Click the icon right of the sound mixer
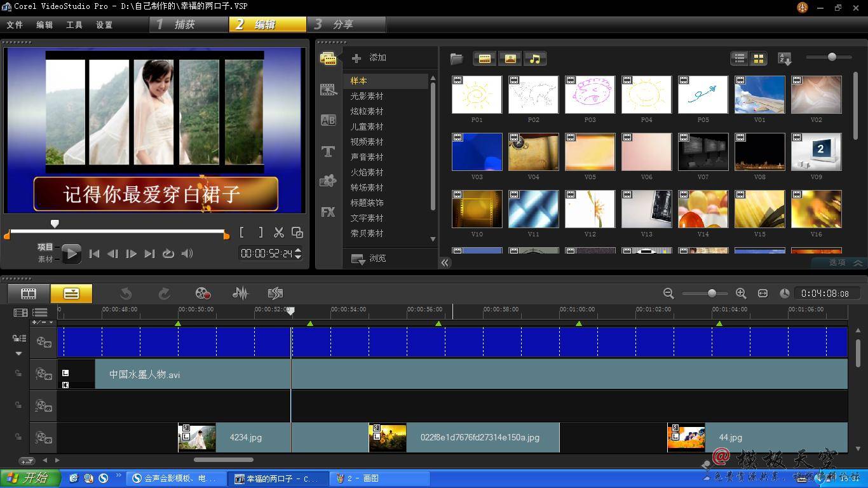The height and width of the screenshot is (488, 868). [x=275, y=293]
